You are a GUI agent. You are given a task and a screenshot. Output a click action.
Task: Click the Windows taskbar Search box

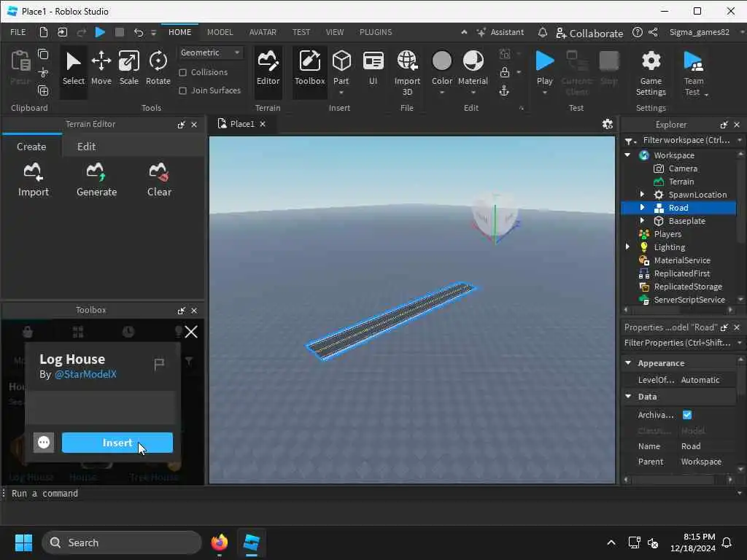122,542
